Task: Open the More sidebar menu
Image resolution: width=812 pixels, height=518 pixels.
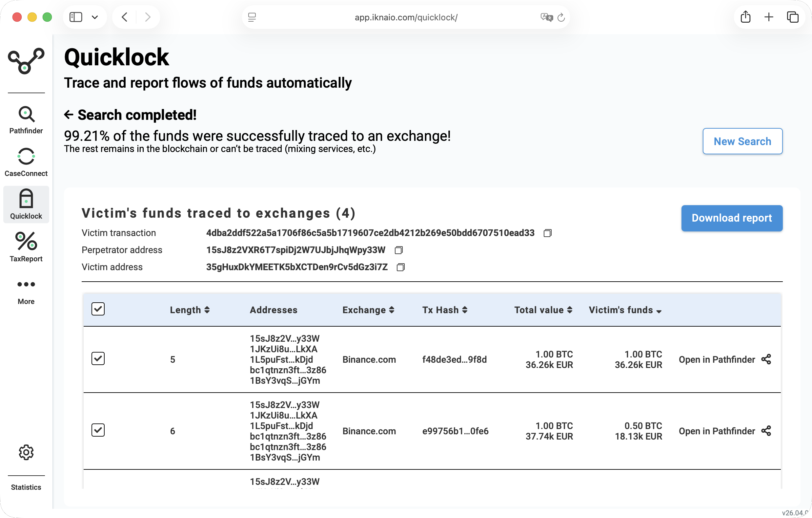Action: [x=26, y=292]
